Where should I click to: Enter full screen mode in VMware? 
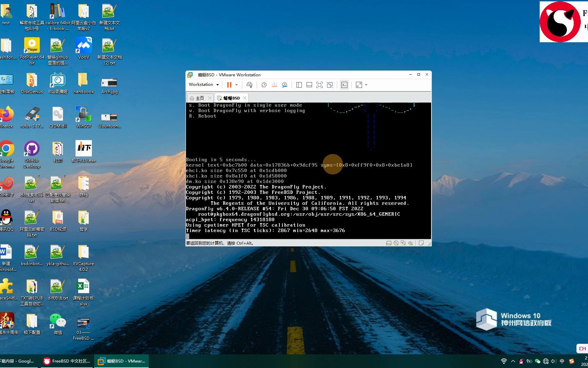point(320,85)
